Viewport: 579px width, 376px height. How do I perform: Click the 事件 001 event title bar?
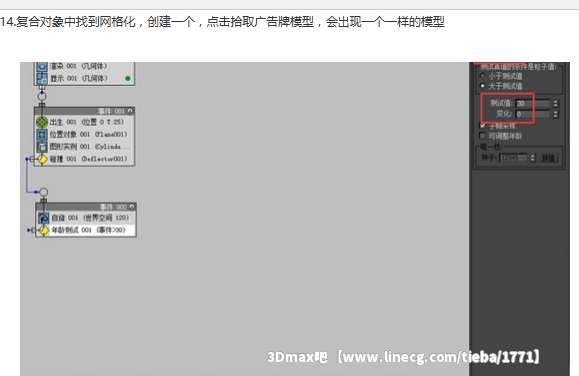tap(85, 111)
